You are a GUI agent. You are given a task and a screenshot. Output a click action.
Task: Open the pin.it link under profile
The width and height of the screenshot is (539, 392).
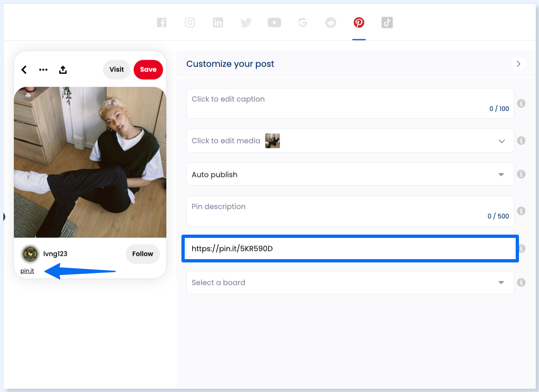(27, 271)
